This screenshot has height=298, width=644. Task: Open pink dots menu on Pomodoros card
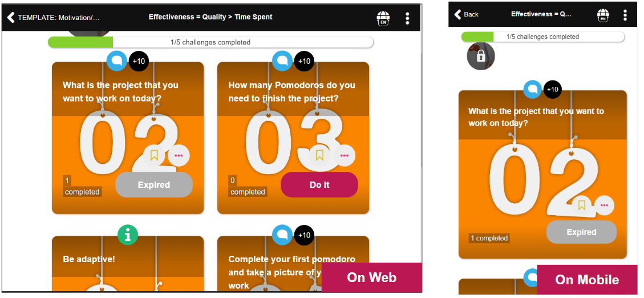(344, 155)
